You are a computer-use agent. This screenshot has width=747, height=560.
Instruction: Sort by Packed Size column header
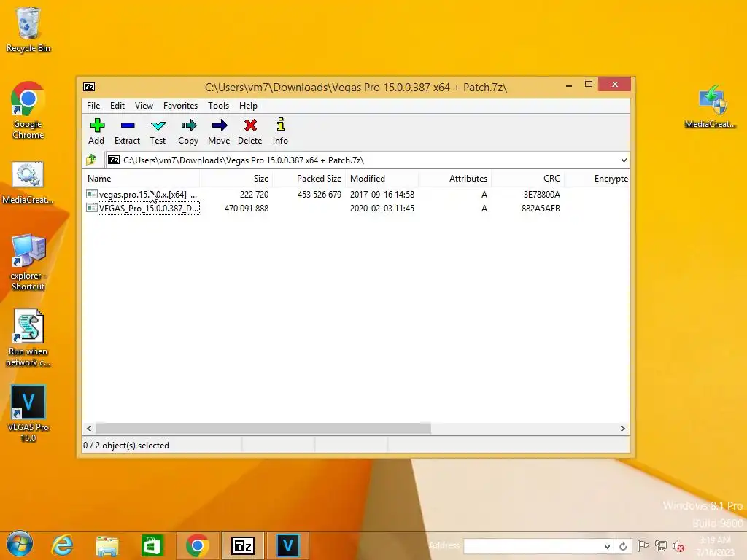pyautogui.click(x=309, y=179)
